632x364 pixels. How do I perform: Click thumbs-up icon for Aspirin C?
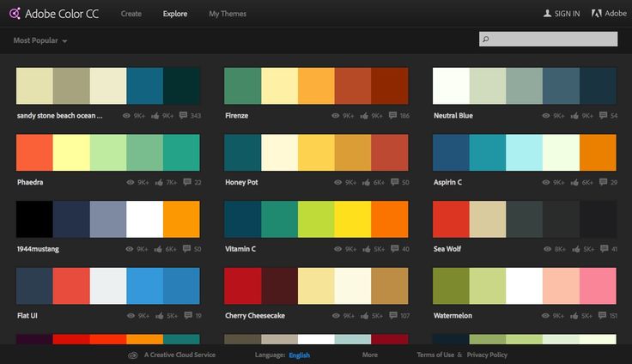pos(574,182)
